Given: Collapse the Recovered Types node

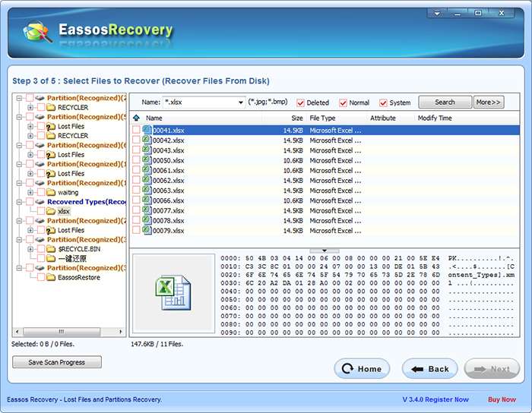Looking at the screenshot, I should coord(19,202).
